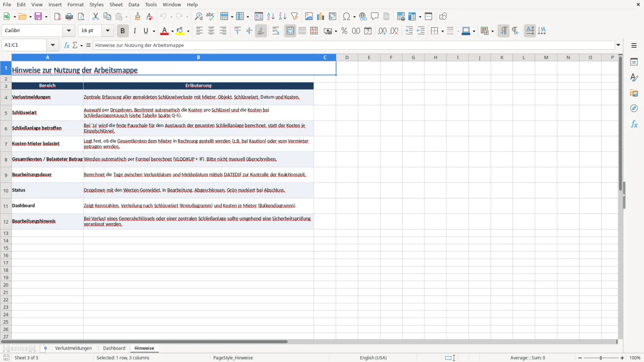The width and height of the screenshot is (644, 362).
Task: Toggle Merge and Center Cells
Action: click(x=290, y=31)
